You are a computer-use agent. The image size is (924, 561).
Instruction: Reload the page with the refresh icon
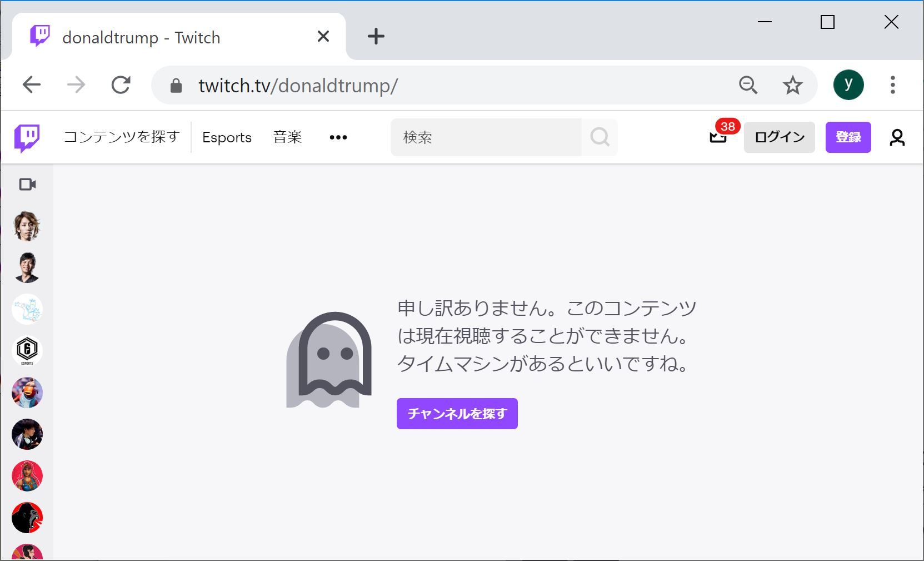point(121,85)
